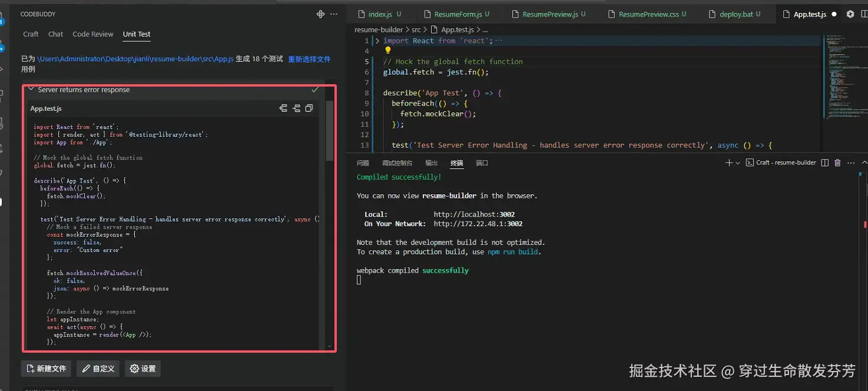Select the 输出 (Output) panel tab
The image size is (868, 391).
pyautogui.click(x=432, y=163)
